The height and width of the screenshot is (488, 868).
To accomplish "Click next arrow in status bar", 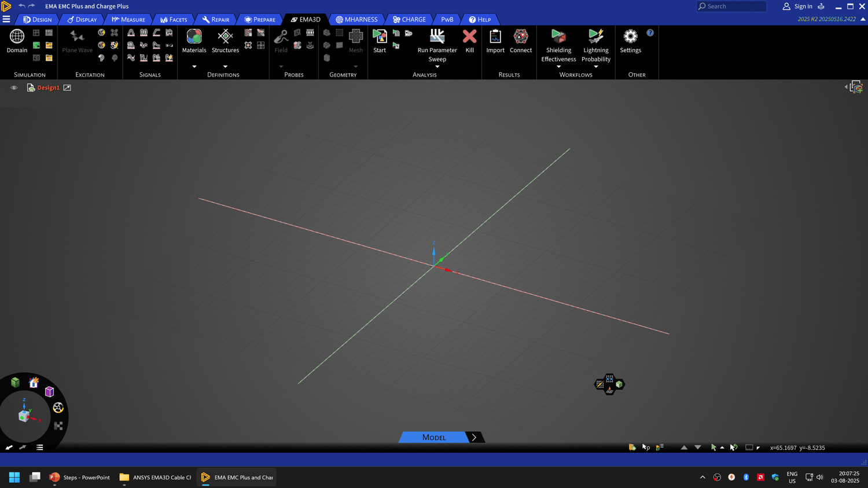I will pyautogui.click(x=698, y=447).
